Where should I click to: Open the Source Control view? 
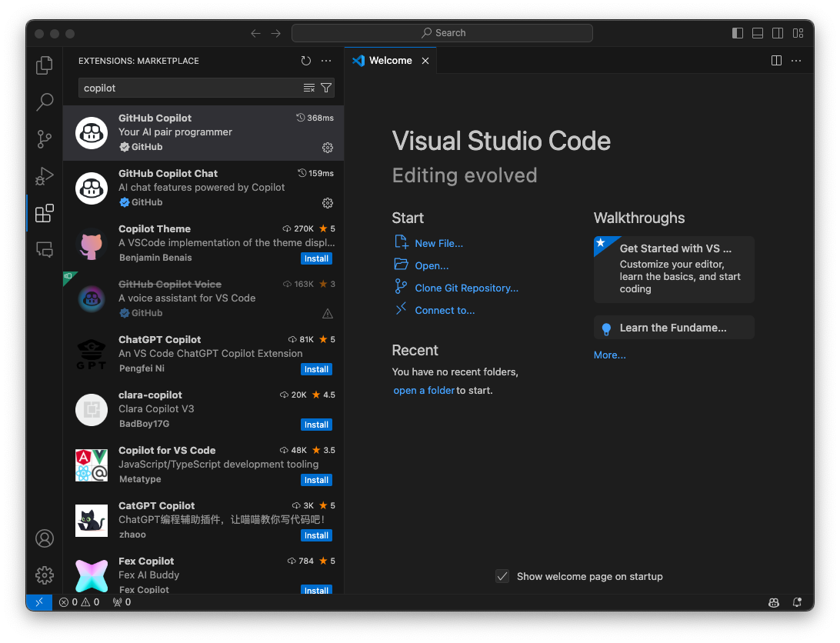point(45,139)
